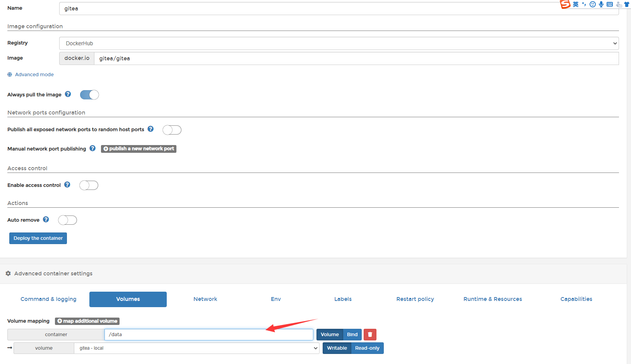The width and height of the screenshot is (631, 364).
Task: Open Sogou emoji smiley panel
Action: [592, 5]
